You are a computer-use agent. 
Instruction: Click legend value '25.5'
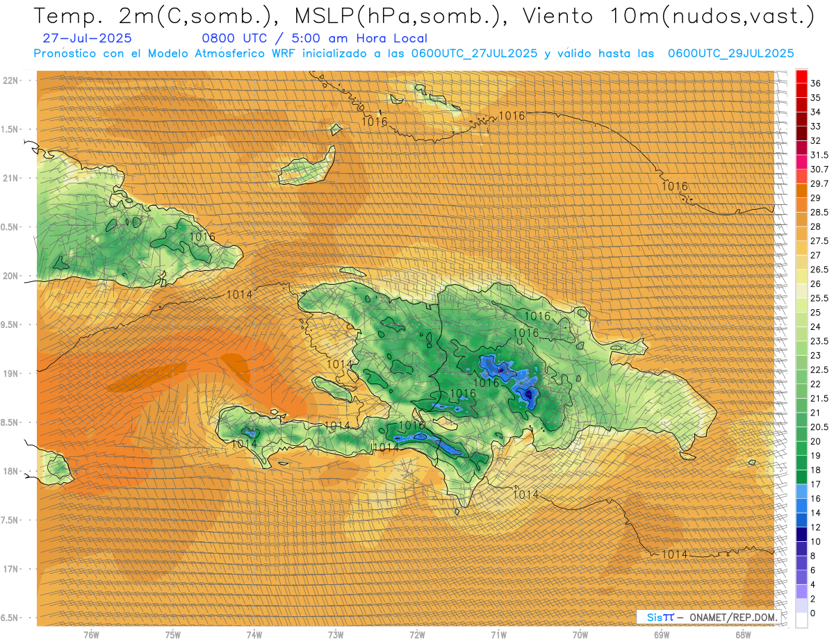click(x=819, y=298)
